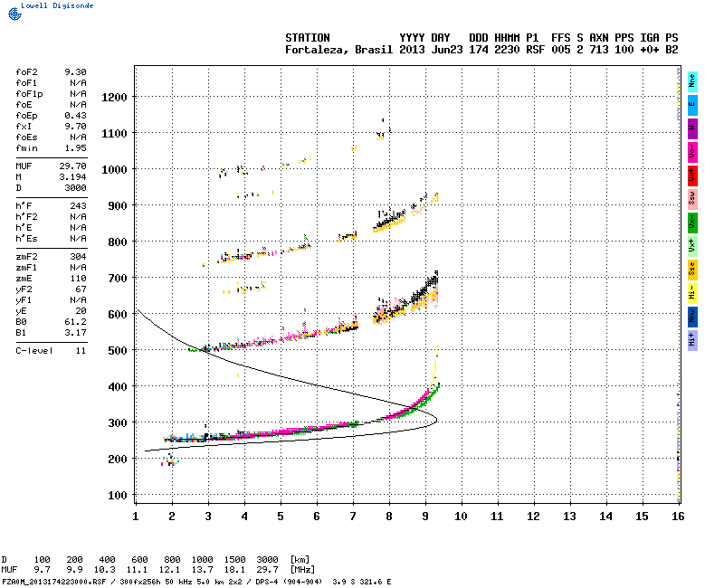Click the station name Fortaleza, Brasil

(338, 50)
